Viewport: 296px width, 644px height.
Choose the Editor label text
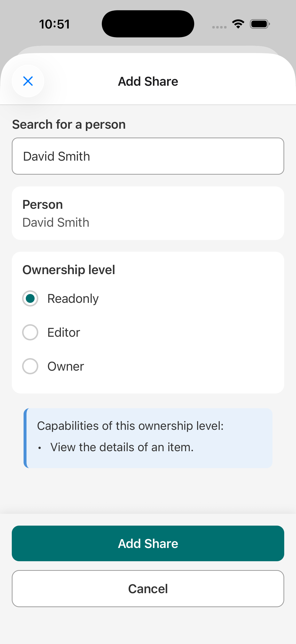point(64,333)
